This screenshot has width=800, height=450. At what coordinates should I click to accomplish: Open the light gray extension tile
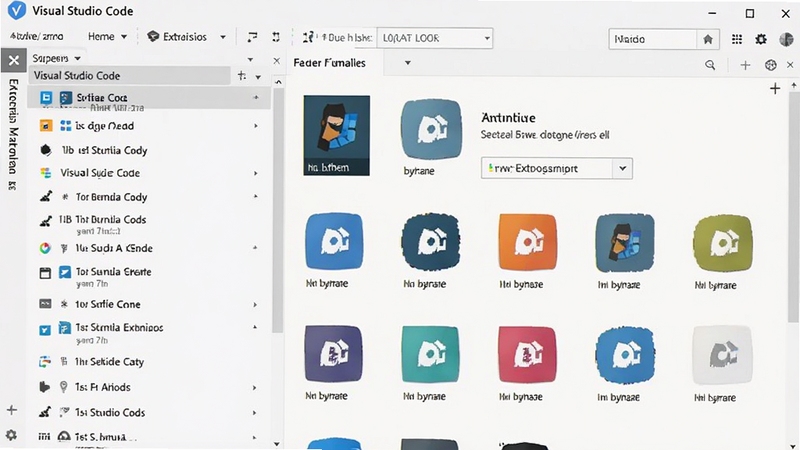coord(722,355)
